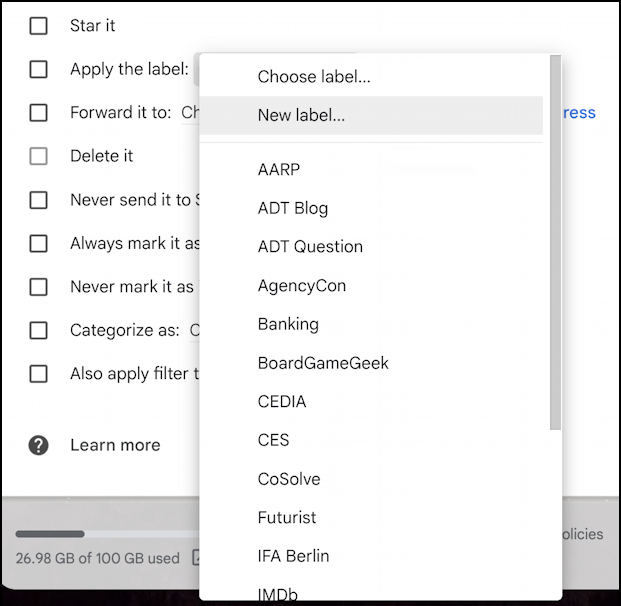Image resolution: width=621 pixels, height=606 pixels.
Task: Select the Futurist label
Action: point(371,517)
